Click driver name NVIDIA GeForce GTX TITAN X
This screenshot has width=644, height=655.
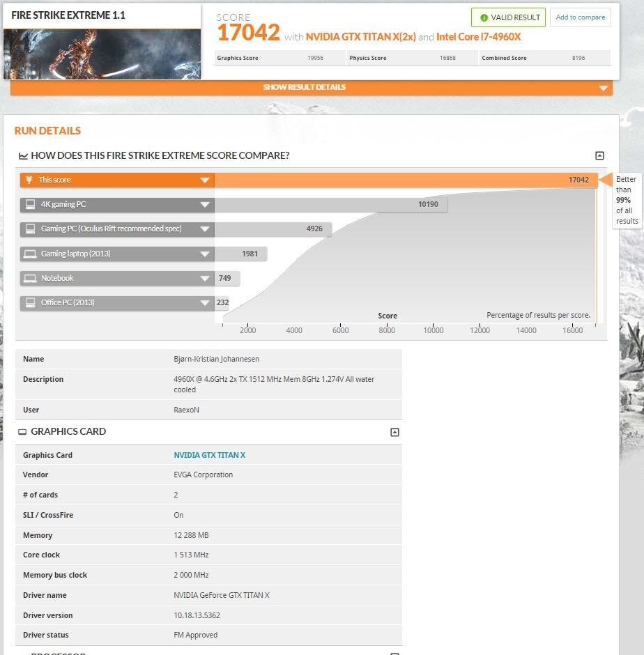coord(222,595)
